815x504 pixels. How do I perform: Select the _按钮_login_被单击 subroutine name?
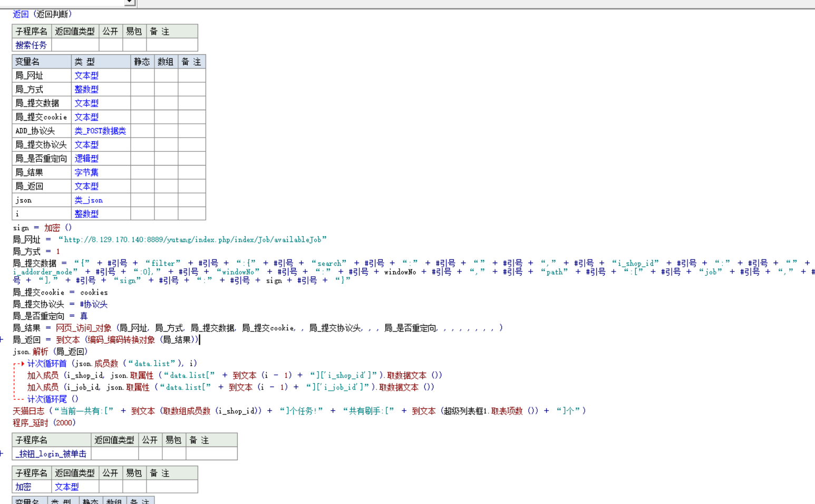click(x=52, y=454)
